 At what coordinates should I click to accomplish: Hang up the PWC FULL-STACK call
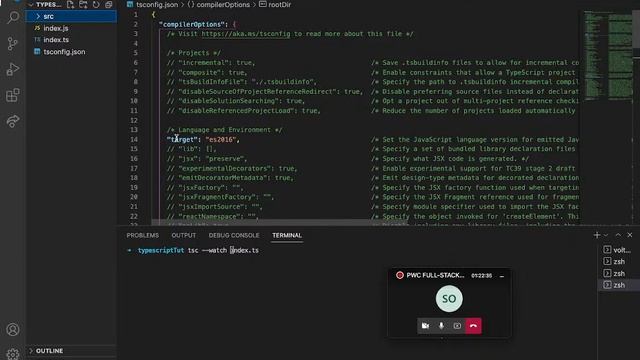(473, 326)
